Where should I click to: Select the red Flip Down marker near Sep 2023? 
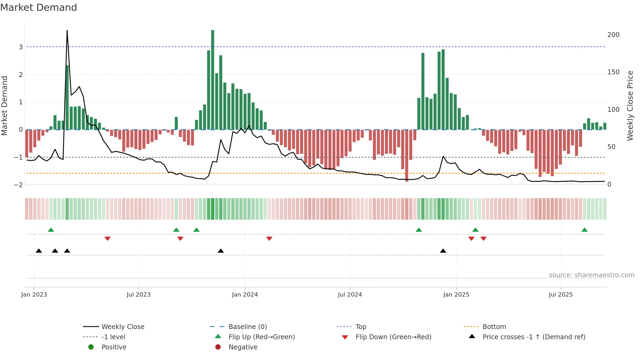(x=180, y=239)
